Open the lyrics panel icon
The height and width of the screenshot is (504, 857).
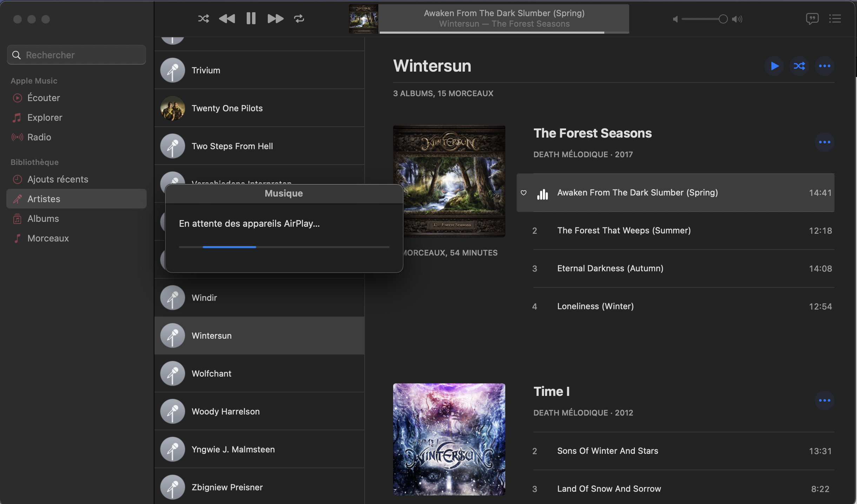click(812, 19)
